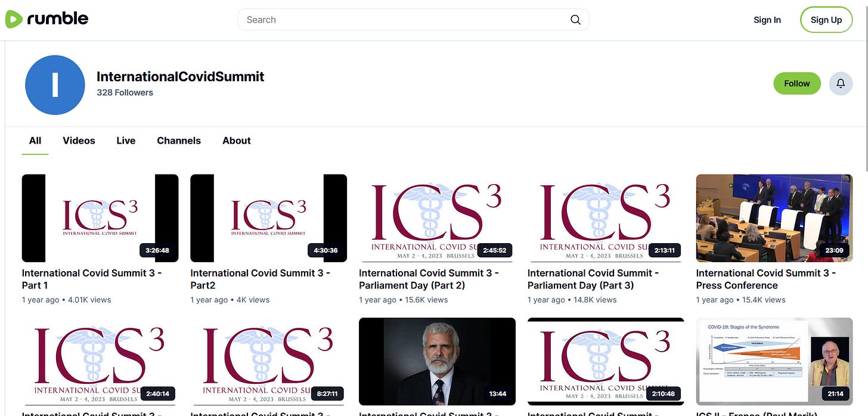The height and width of the screenshot is (416, 868).
Task: Switch to the Videos tab
Action: click(79, 141)
